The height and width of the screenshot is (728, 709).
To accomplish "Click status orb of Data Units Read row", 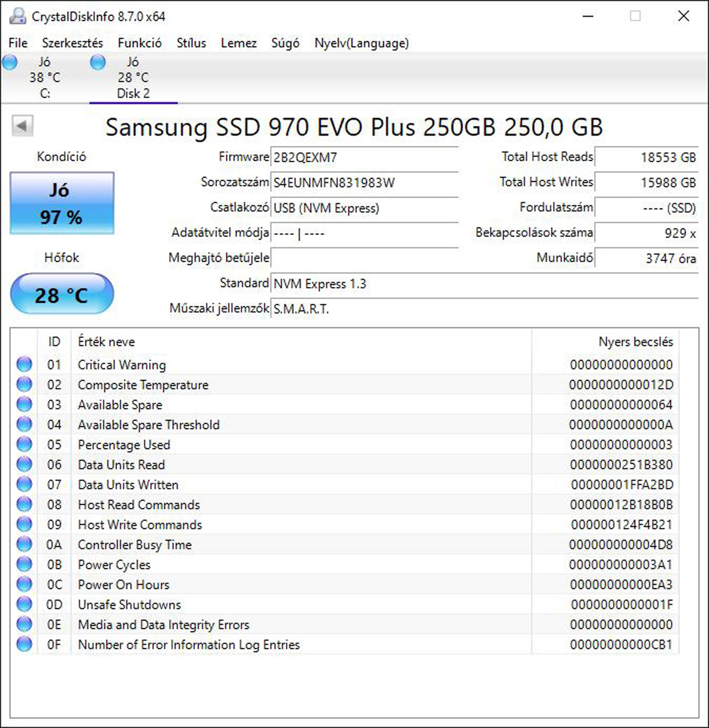I will coord(24,464).
